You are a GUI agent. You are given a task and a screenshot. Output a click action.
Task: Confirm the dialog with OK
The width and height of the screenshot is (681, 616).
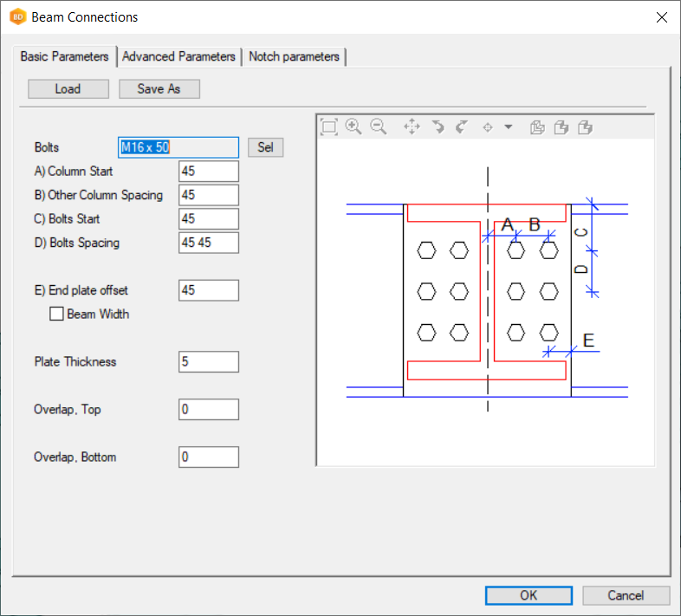(x=529, y=595)
